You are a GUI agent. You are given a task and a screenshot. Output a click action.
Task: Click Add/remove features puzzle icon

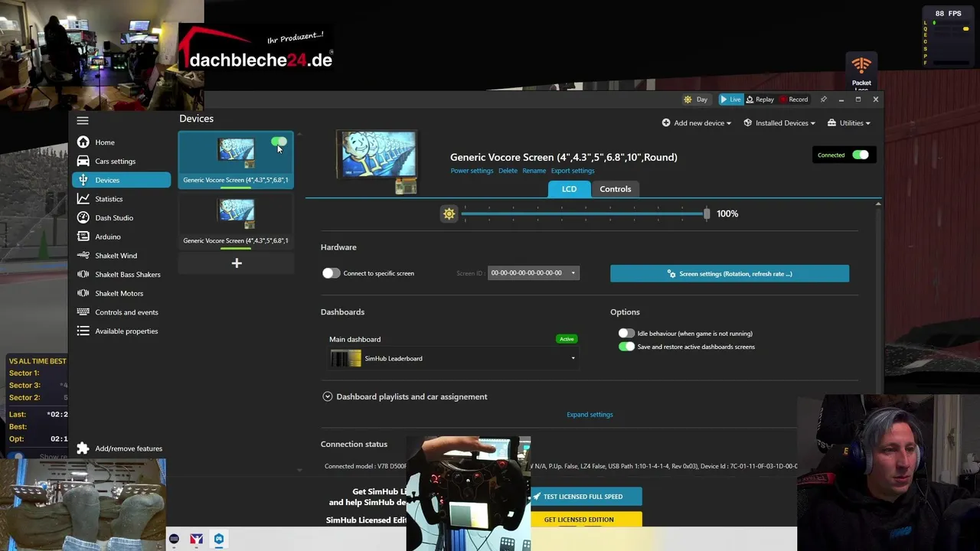(x=83, y=448)
